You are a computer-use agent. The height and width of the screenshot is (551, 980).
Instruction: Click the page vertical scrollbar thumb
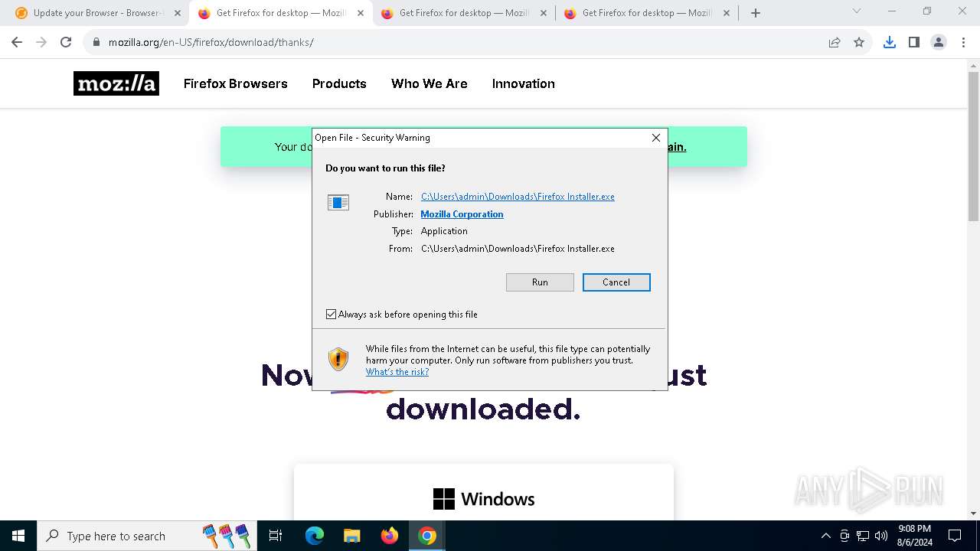tap(973, 145)
